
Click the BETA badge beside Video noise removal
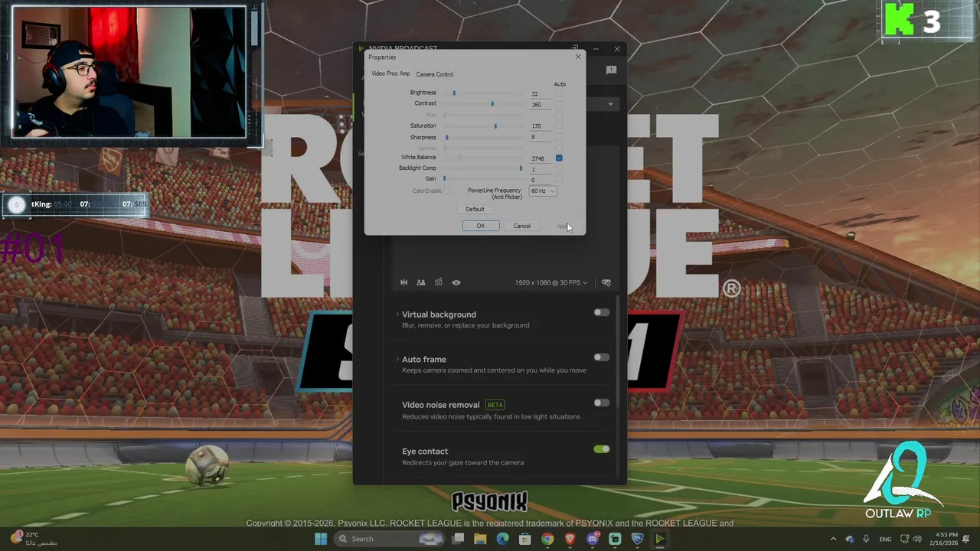coord(495,405)
